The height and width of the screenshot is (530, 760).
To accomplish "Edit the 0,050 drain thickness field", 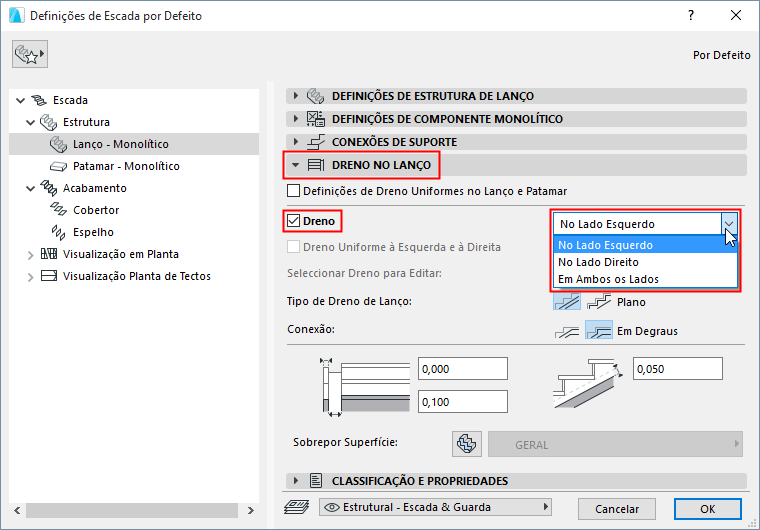I will coord(678,369).
